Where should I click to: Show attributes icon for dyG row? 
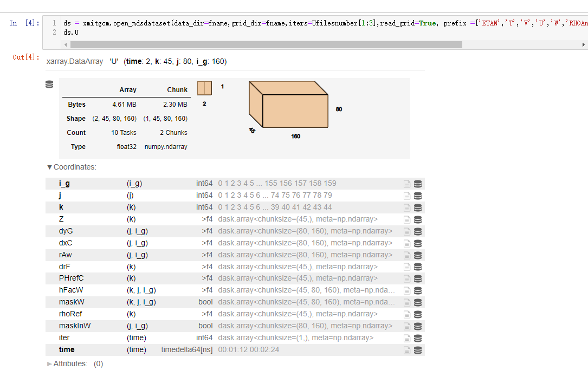(x=407, y=232)
